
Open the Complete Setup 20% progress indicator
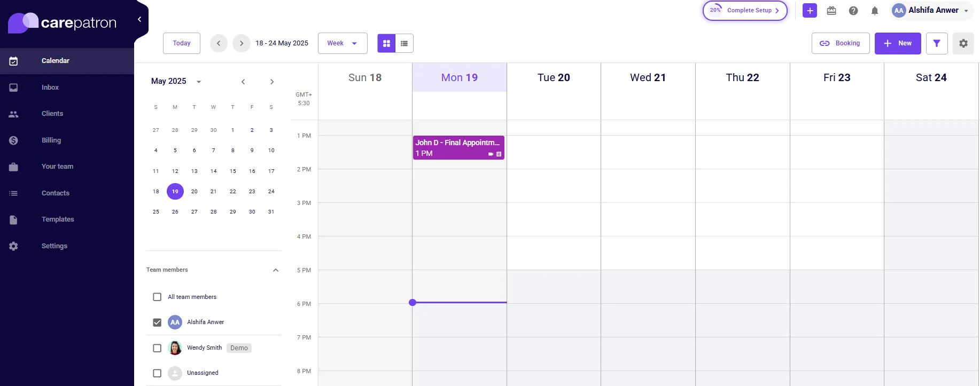point(745,11)
